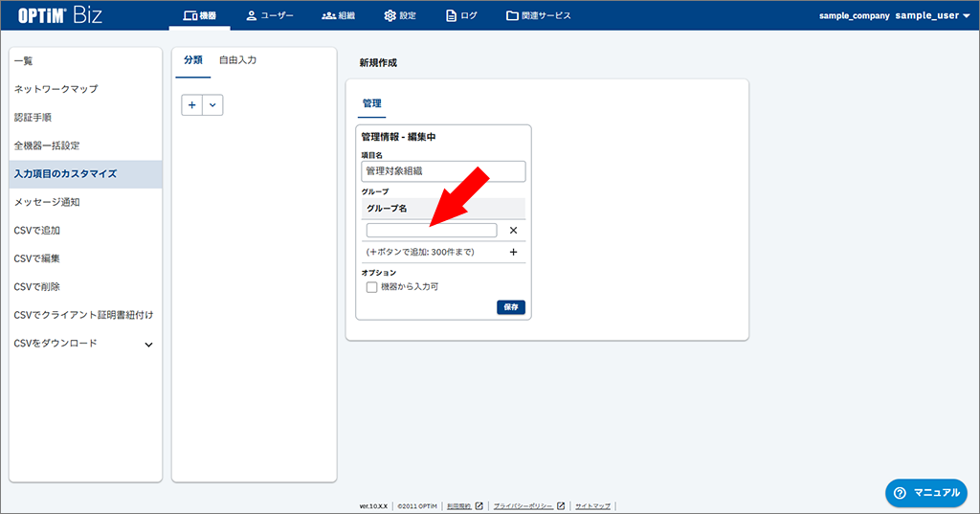Viewport: 980px width, 514px height.
Task: Click the plus add-category button
Action: 191,105
